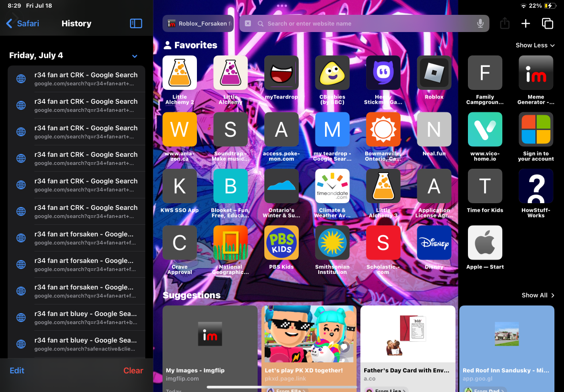Open the Let's play PK XD together suggestion
This screenshot has height=392, width=564.
click(309, 348)
